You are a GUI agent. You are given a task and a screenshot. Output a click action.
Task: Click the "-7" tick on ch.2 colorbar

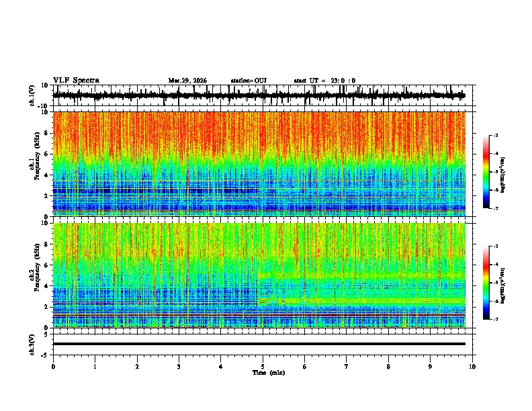(x=495, y=319)
